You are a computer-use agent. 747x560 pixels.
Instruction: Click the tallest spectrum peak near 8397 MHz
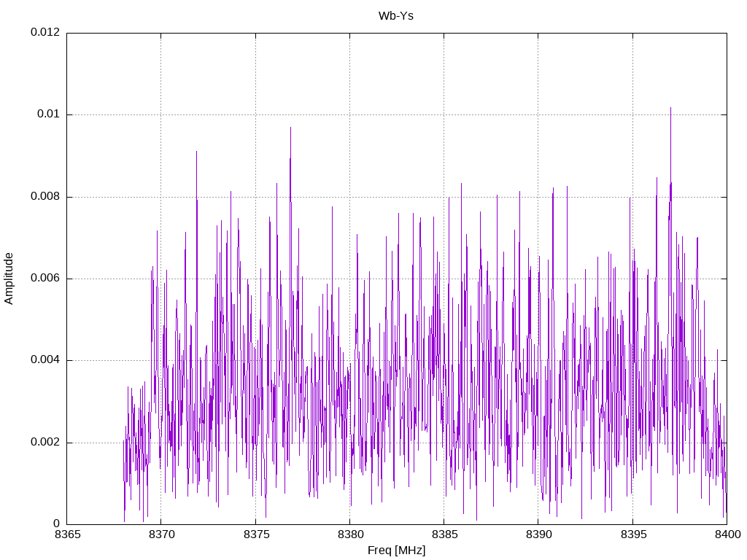[x=671, y=109]
